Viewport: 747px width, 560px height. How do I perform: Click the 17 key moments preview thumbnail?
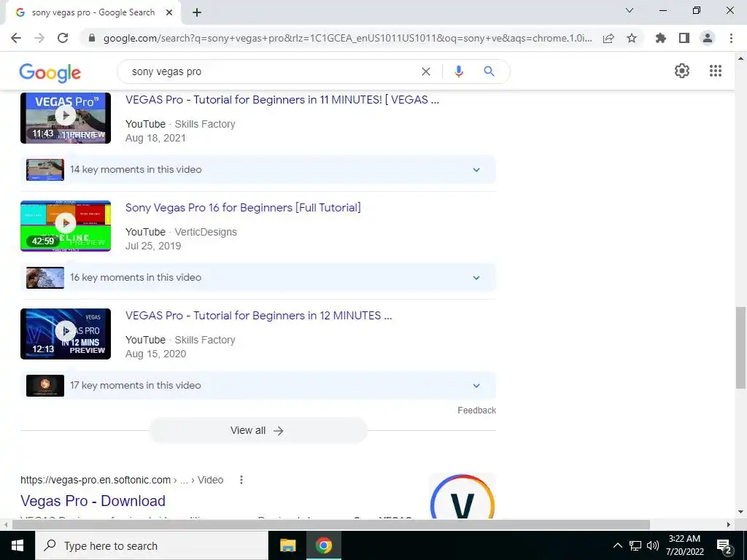tap(45, 385)
